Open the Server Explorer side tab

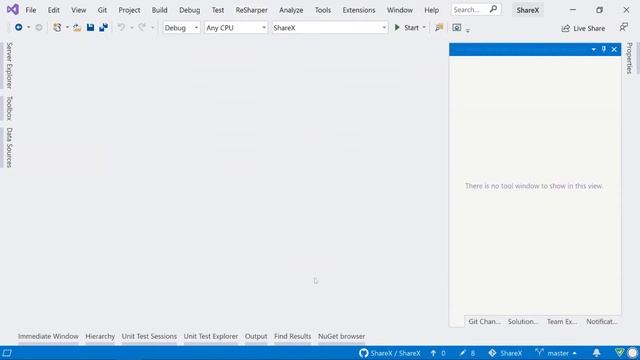click(9, 65)
